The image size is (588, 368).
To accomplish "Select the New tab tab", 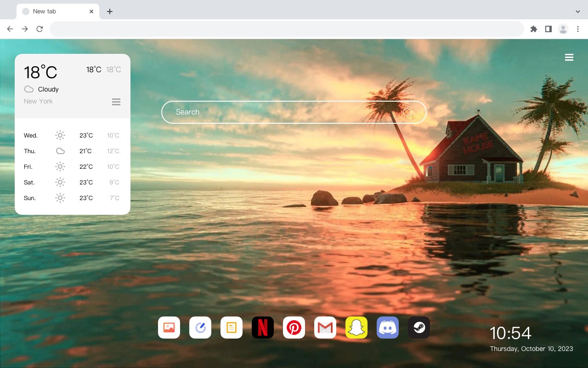I will pyautogui.click(x=58, y=11).
